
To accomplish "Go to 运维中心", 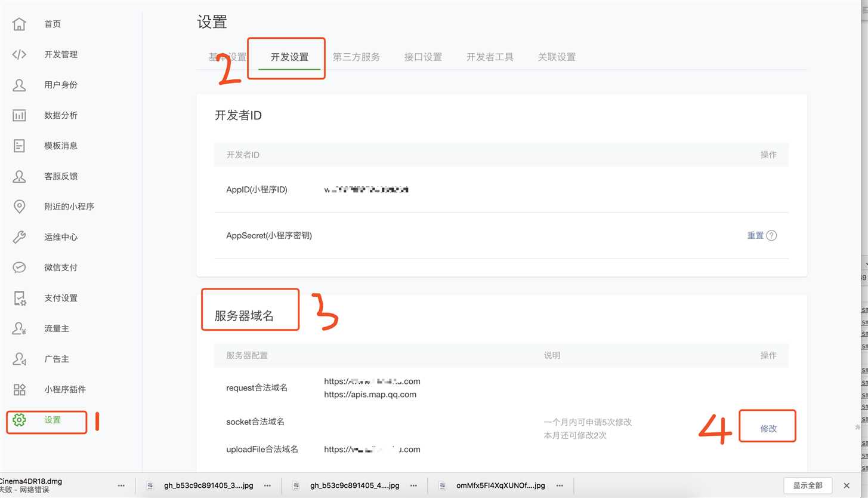I will (61, 237).
